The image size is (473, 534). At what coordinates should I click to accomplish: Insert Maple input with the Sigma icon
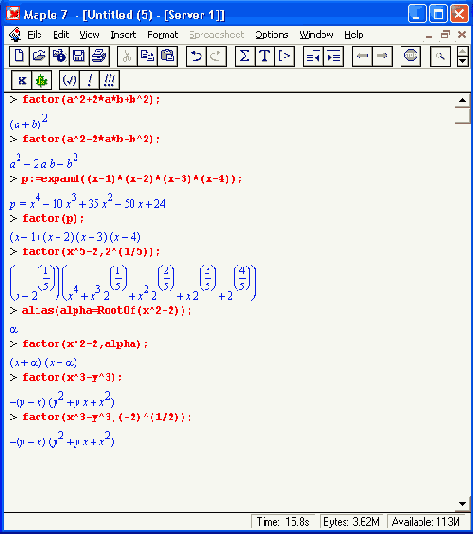pos(245,56)
